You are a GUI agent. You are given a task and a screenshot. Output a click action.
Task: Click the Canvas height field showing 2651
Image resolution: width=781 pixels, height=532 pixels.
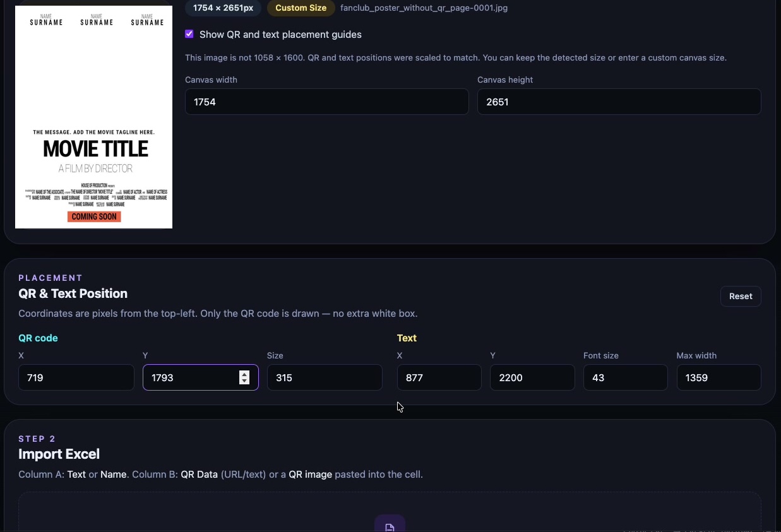pyautogui.click(x=619, y=102)
